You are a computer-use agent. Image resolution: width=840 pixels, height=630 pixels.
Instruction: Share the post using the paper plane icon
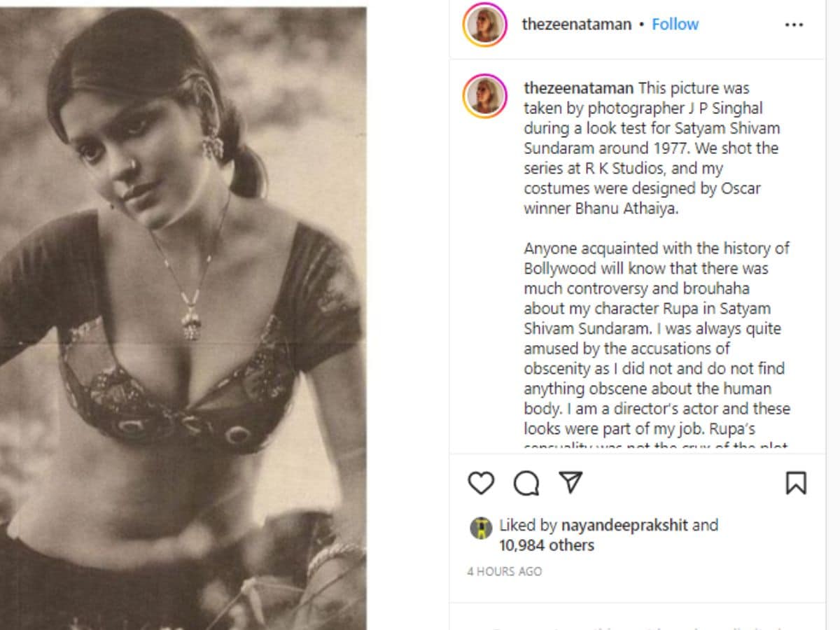coord(571,482)
